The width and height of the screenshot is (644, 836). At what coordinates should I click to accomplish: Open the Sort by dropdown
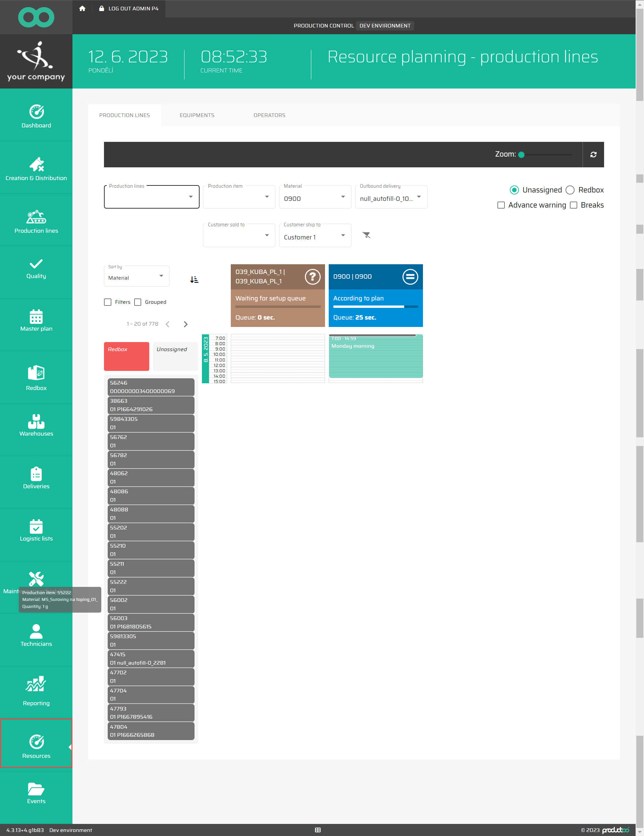pyautogui.click(x=136, y=277)
